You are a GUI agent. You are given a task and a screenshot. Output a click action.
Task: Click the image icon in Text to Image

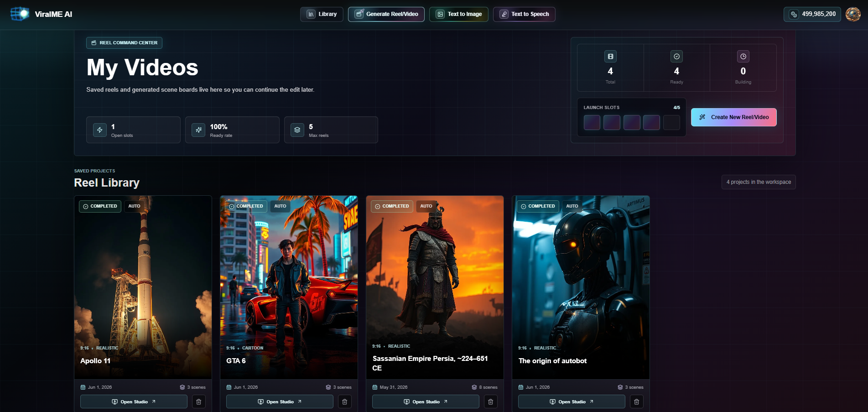(x=440, y=14)
